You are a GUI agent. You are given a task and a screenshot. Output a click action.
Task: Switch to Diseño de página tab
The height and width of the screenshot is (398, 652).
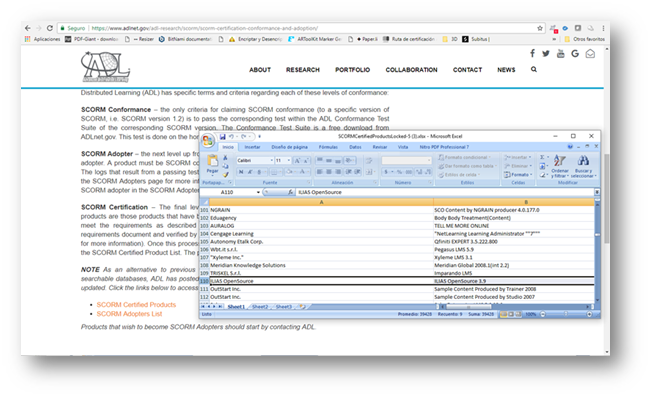tap(289, 147)
